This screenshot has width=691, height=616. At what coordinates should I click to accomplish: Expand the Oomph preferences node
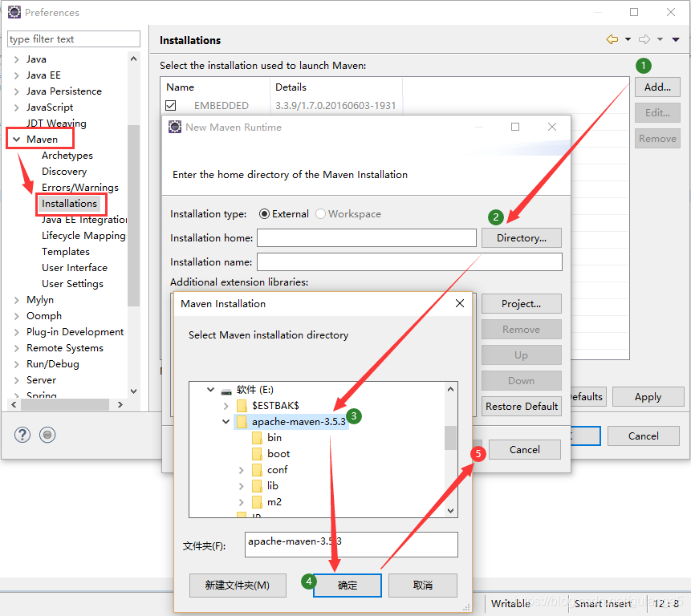coord(16,316)
